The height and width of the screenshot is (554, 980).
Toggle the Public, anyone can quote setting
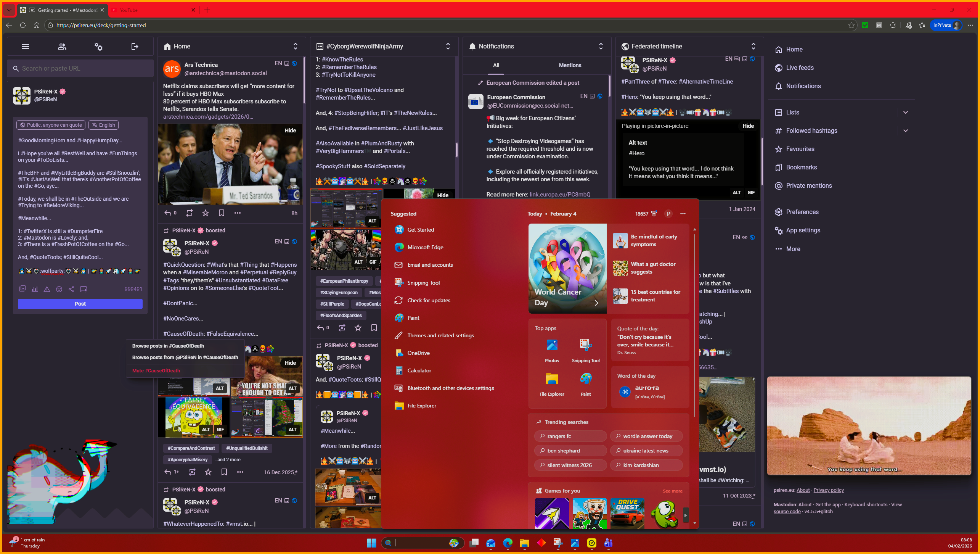pos(51,125)
